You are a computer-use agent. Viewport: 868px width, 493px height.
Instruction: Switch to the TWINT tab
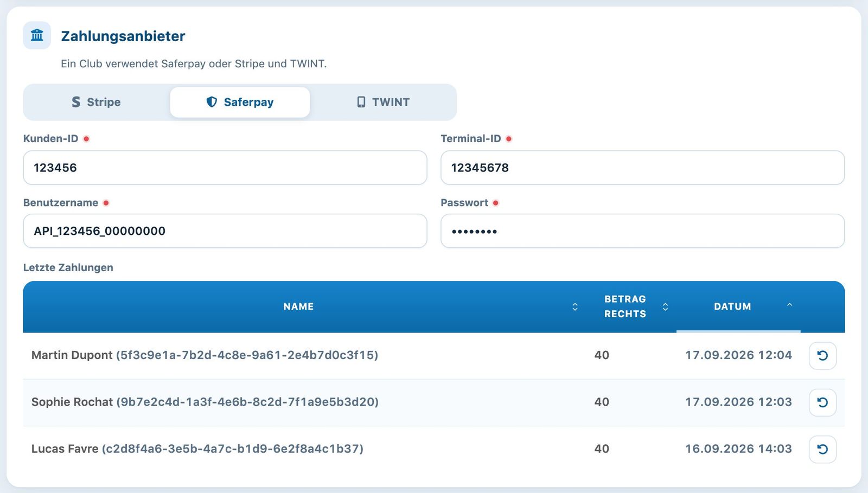383,102
